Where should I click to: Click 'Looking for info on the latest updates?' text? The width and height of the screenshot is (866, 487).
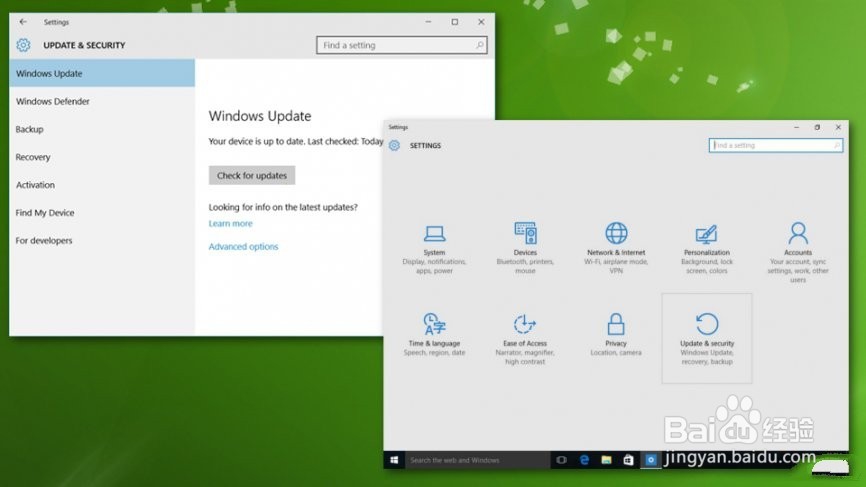pyautogui.click(x=283, y=207)
